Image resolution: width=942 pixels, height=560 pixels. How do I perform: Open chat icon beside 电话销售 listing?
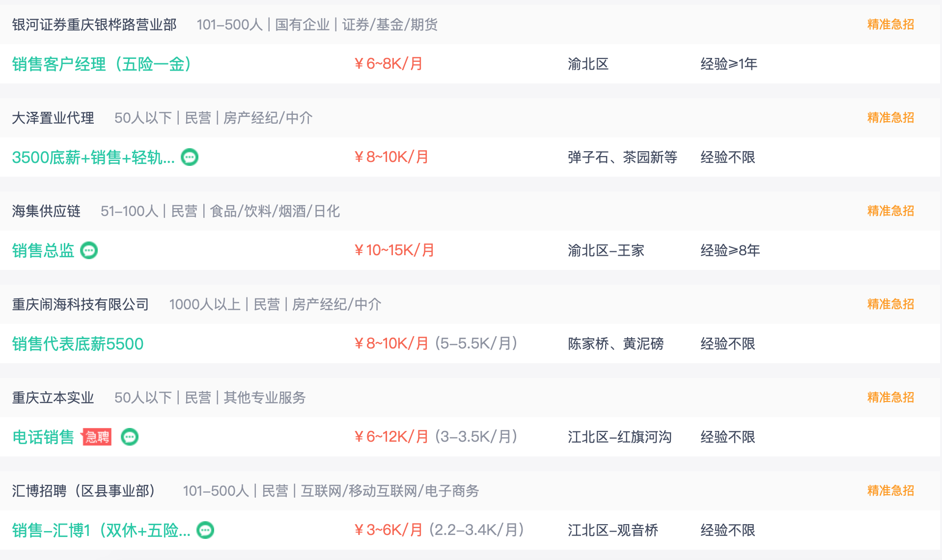[x=130, y=437]
